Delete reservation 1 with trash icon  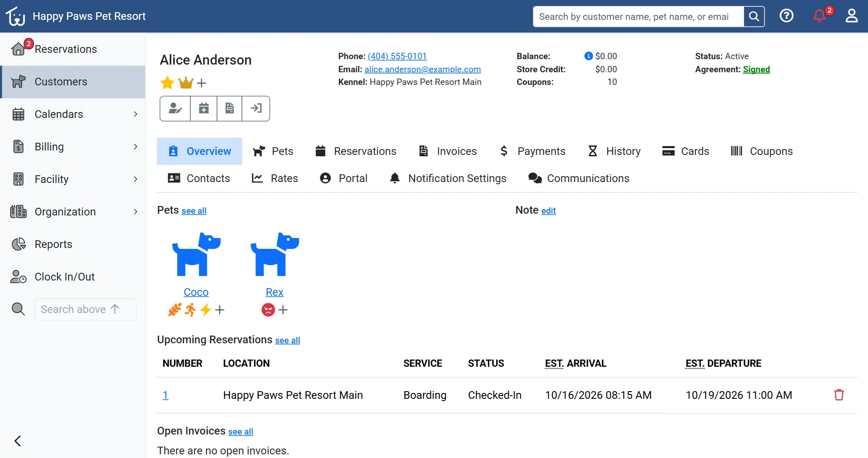click(839, 395)
